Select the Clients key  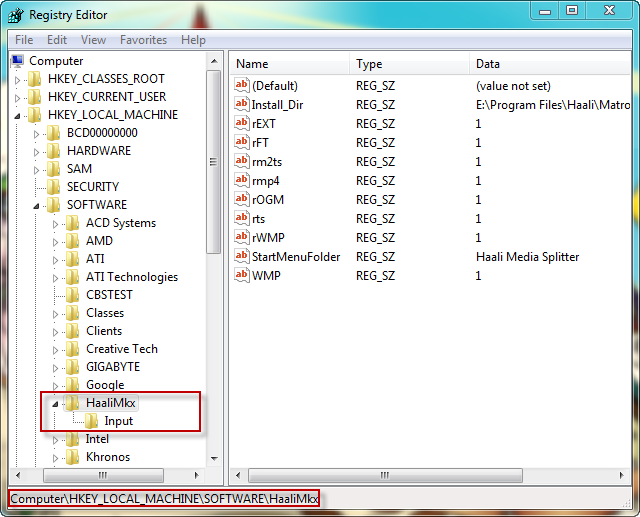(x=104, y=331)
